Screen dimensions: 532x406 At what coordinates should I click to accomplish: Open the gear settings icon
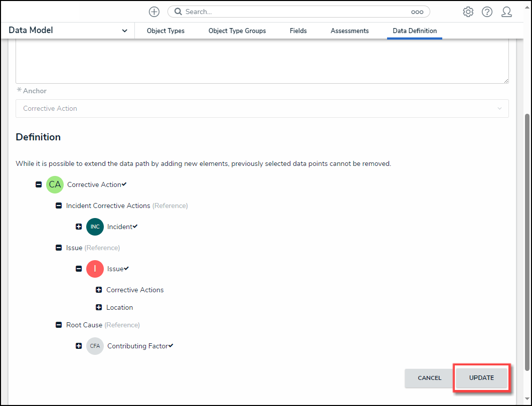point(468,12)
